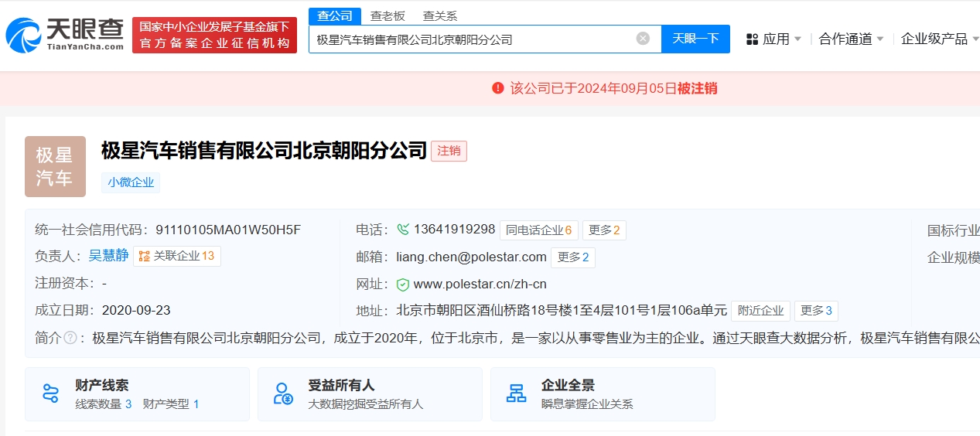Viewport: 980px width, 436px height.
Task: Click the 财产类型 1 link
Action: [x=171, y=404]
